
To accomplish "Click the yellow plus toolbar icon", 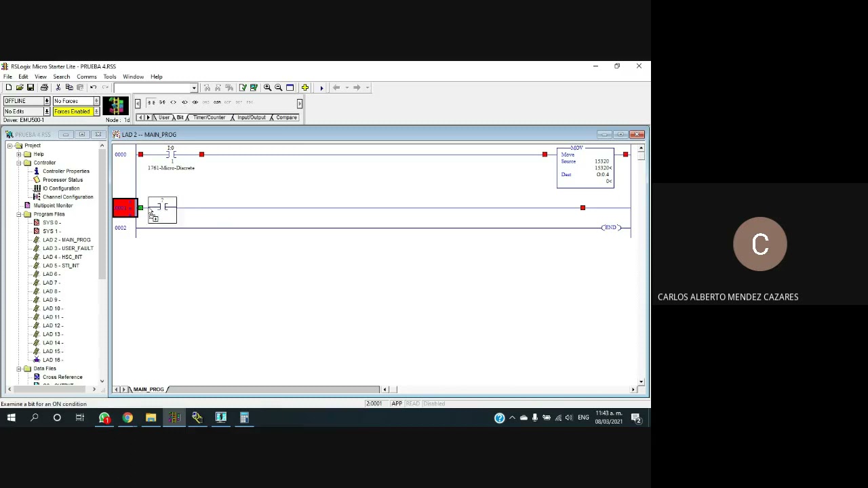I will pos(305,87).
